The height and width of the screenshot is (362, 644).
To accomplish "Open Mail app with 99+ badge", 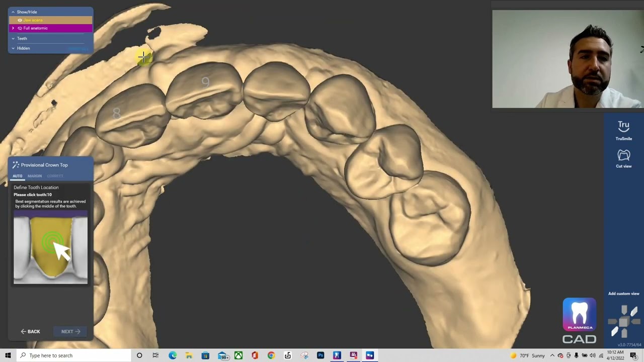I will (223, 356).
